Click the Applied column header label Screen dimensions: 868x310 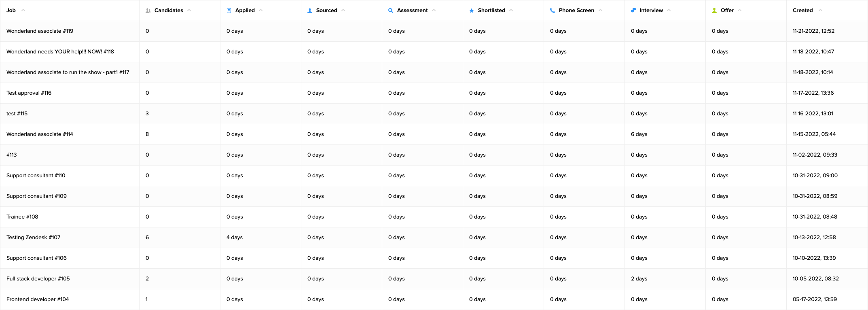point(245,11)
